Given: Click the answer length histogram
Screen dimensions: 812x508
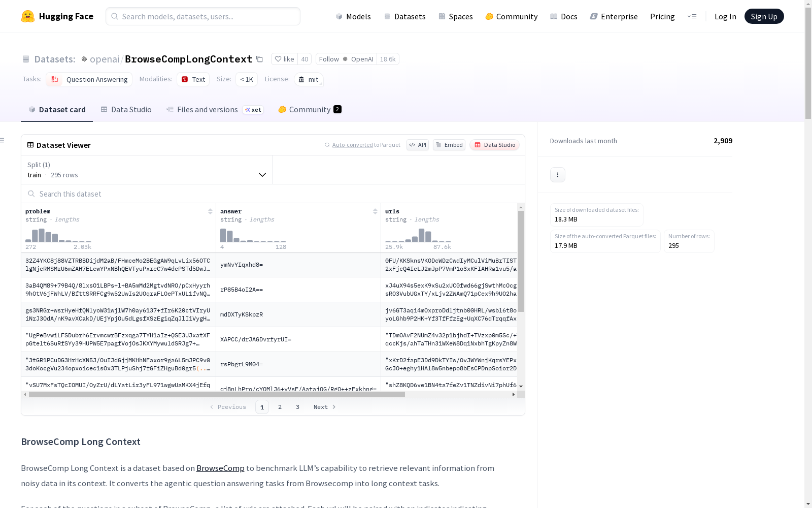Looking at the screenshot, I should (253, 235).
